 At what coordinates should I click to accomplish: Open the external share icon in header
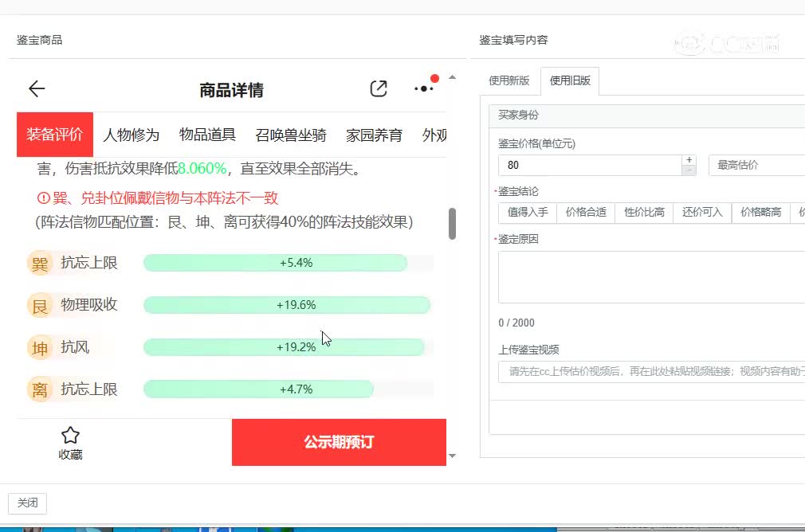379,89
